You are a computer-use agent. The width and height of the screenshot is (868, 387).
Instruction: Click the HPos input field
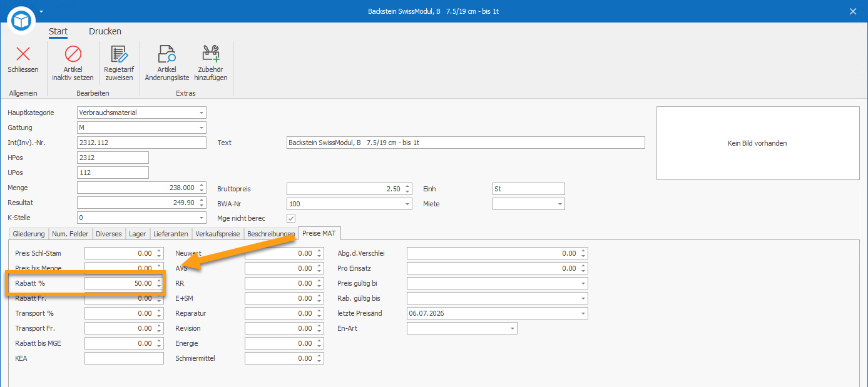pos(113,158)
